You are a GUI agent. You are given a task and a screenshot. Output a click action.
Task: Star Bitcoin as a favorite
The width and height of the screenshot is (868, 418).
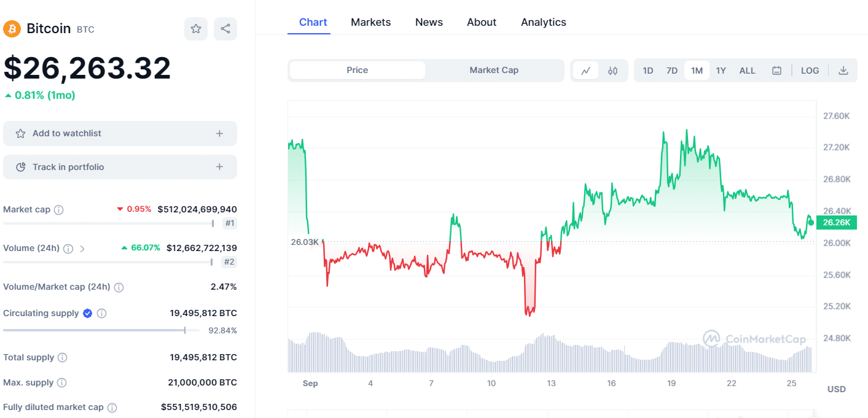tap(196, 29)
